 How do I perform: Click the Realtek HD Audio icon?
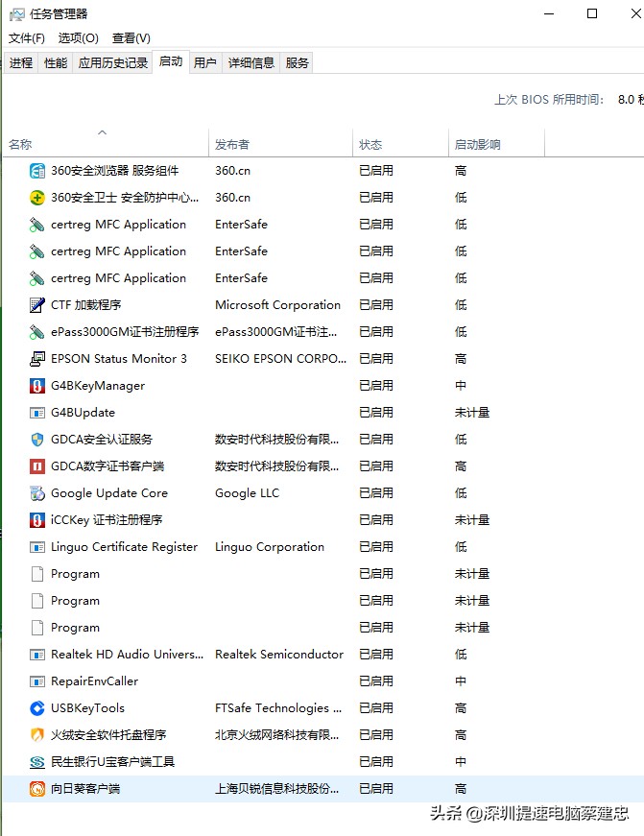pos(37,655)
